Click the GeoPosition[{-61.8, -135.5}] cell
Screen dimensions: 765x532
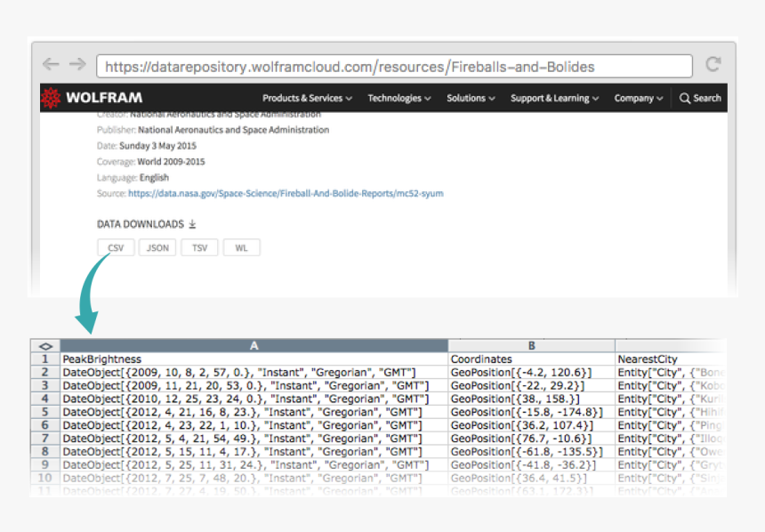point(532,451)
